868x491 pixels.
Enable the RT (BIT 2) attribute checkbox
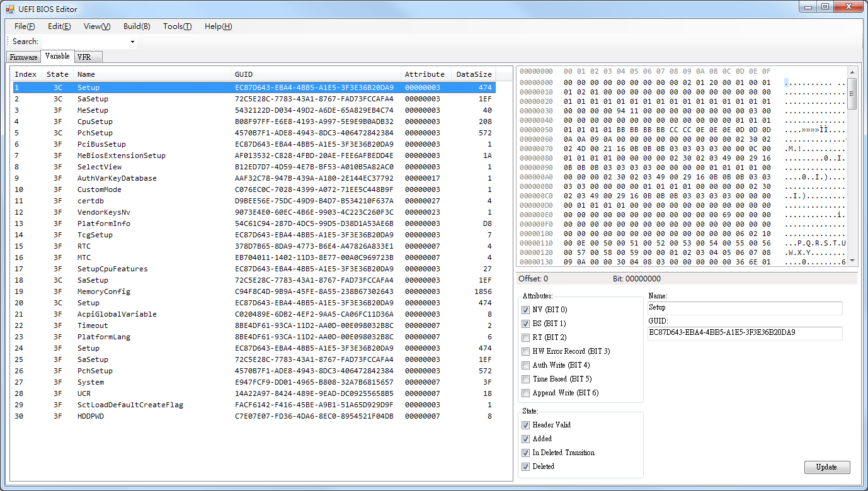click(525, 337)
